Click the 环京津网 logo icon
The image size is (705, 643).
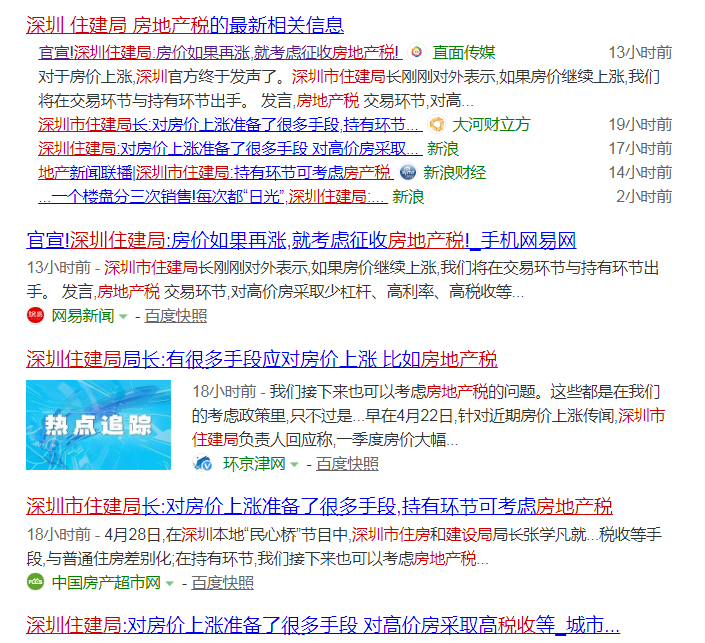[202, 463]
